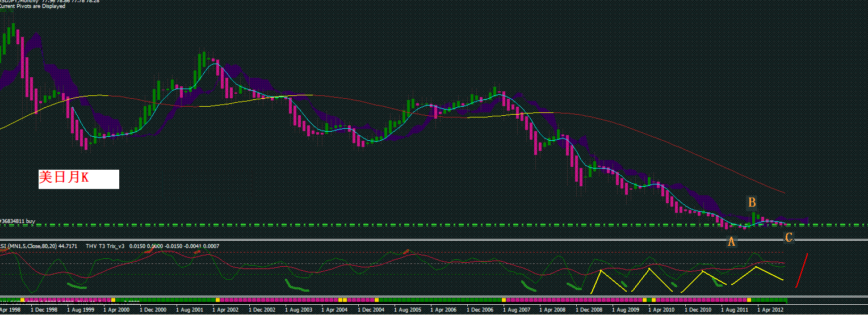Click the 1 Dec 2006 date label
Image resolution: width=868 pixels, height=315 pixels.
tap(480, 310)
